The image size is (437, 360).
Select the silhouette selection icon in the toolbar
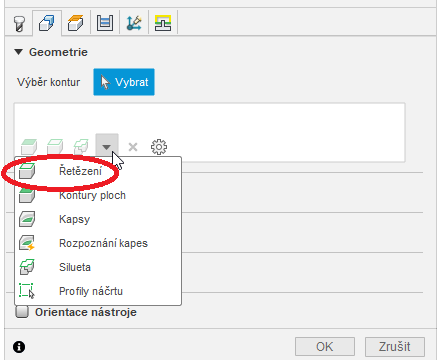81,147
